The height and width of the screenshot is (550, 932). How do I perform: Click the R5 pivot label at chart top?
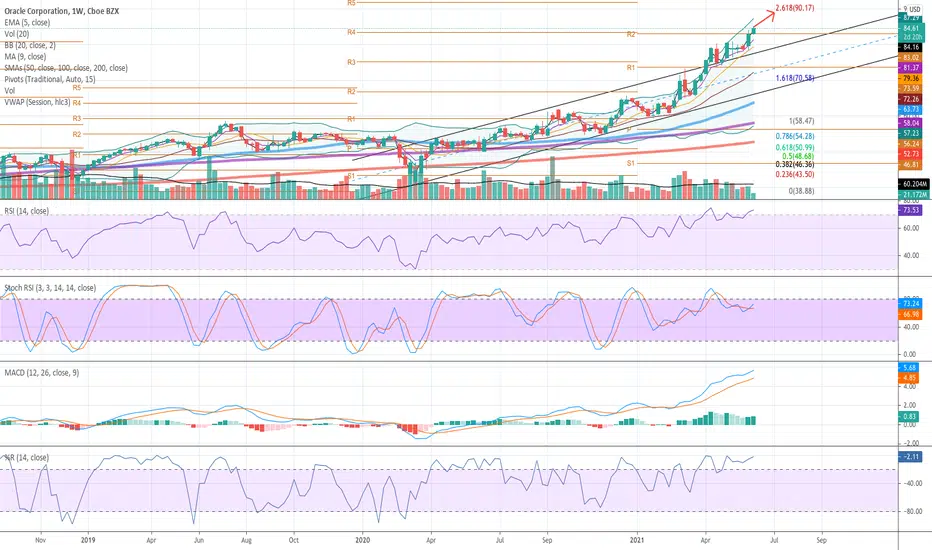tap(351, 3)
